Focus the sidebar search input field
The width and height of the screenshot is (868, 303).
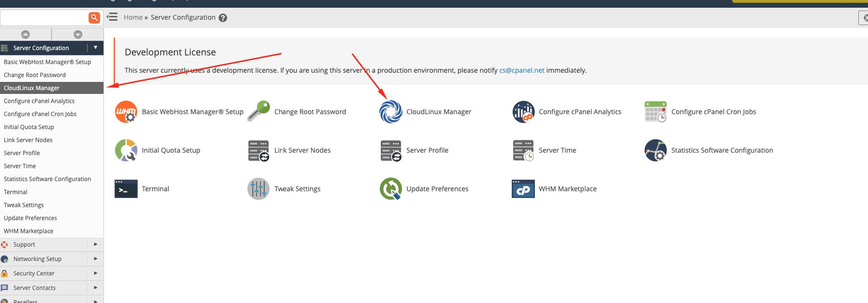(x=45, y=18)
